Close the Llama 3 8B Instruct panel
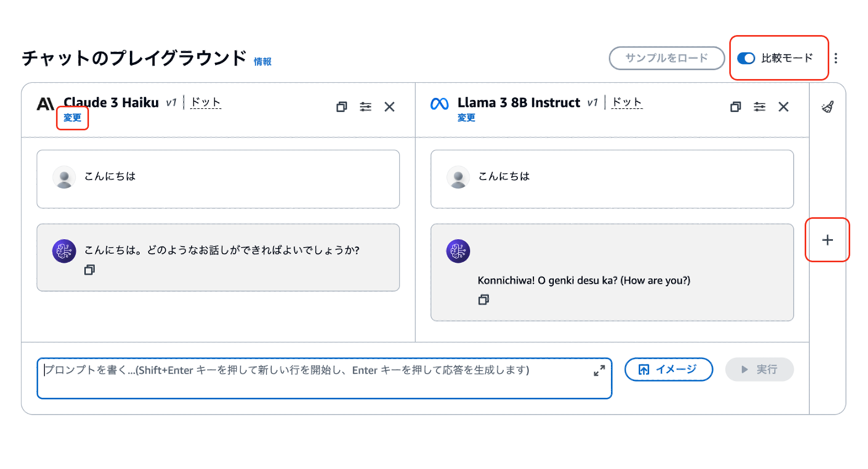Image resolution: width=868 pixels, height=469 pixels. tap(784, 107)
